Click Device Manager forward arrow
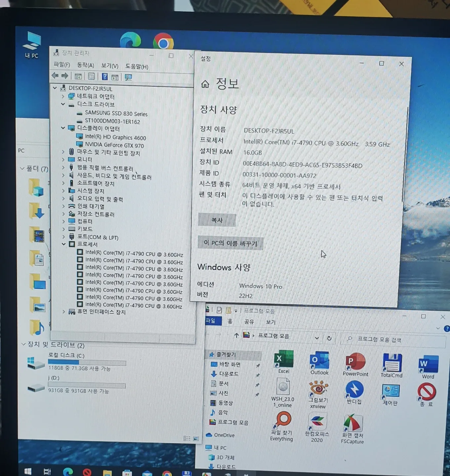 pyautogui.click(x=65, y=76)
